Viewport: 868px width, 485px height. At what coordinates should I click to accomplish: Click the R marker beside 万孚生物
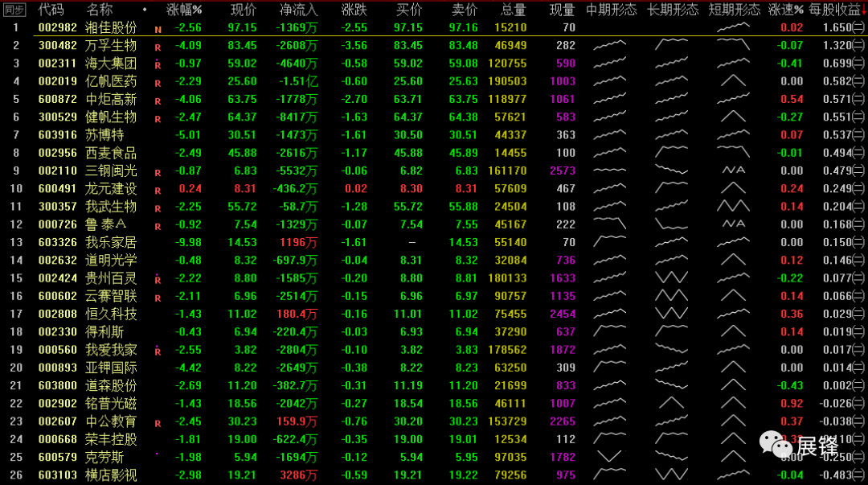click(x=158, y=47)
